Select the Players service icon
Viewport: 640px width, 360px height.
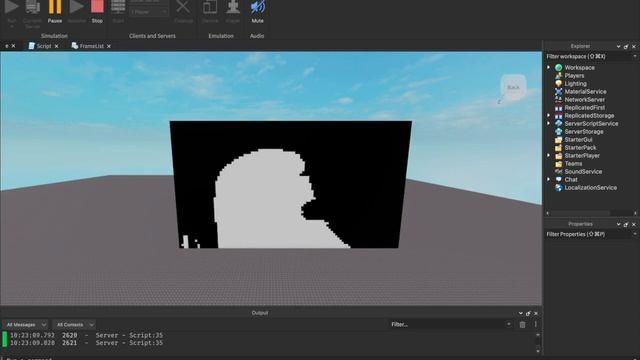tap(558, 76)
